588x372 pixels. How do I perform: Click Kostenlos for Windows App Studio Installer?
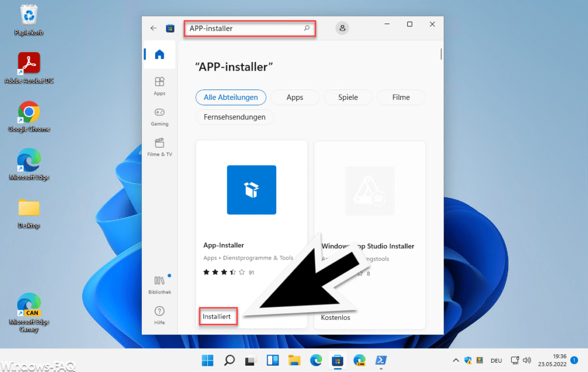tap(335, 317)
